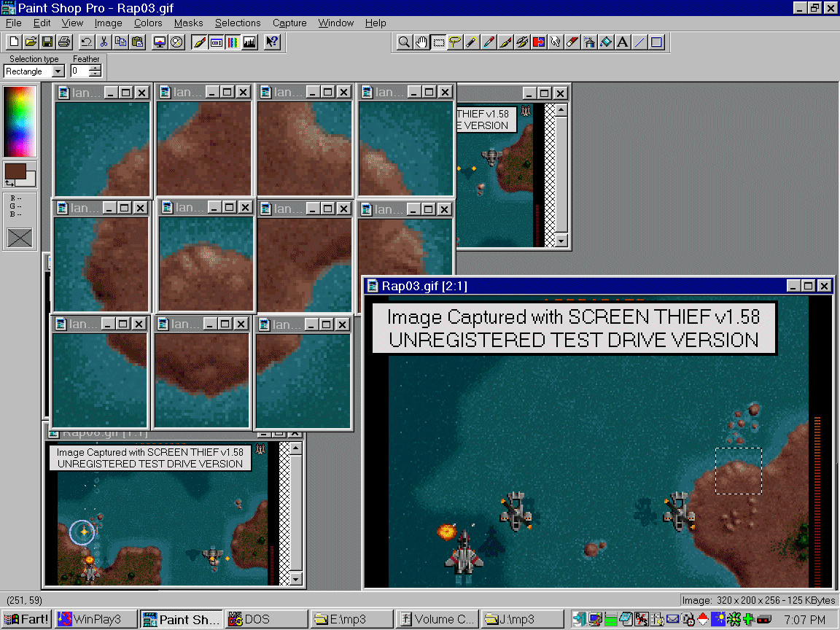Click the Paste clipboard icon

[x=138, y=42]
